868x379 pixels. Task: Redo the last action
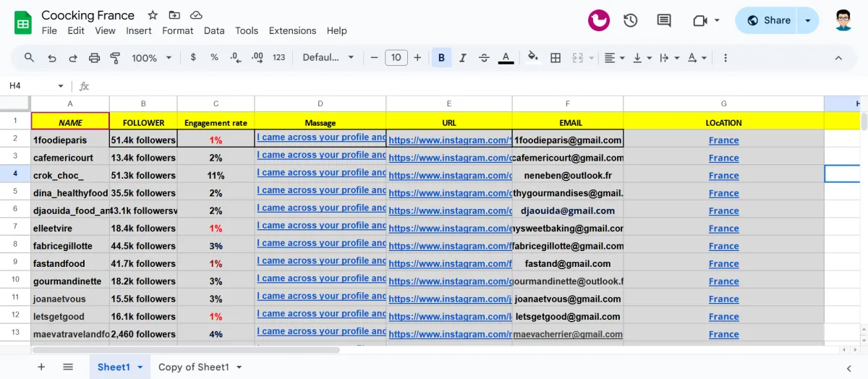pyautogui.click(x=73, y=58)
